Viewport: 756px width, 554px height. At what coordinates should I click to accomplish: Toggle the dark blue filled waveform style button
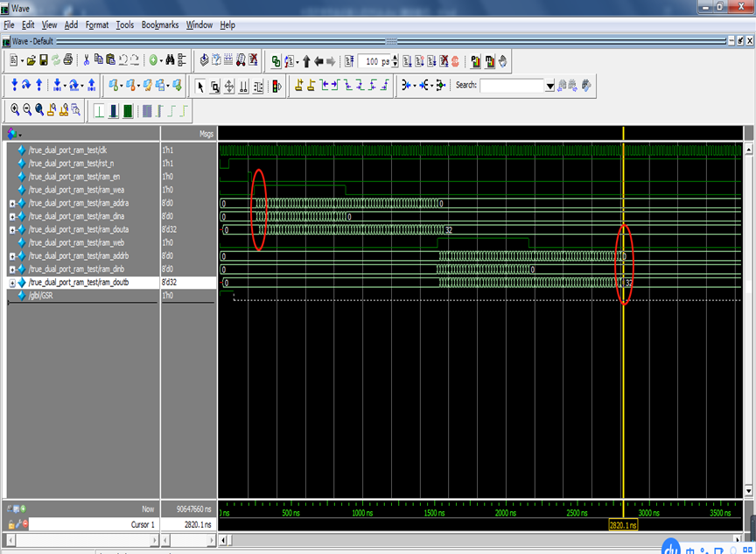pos(113,111)
